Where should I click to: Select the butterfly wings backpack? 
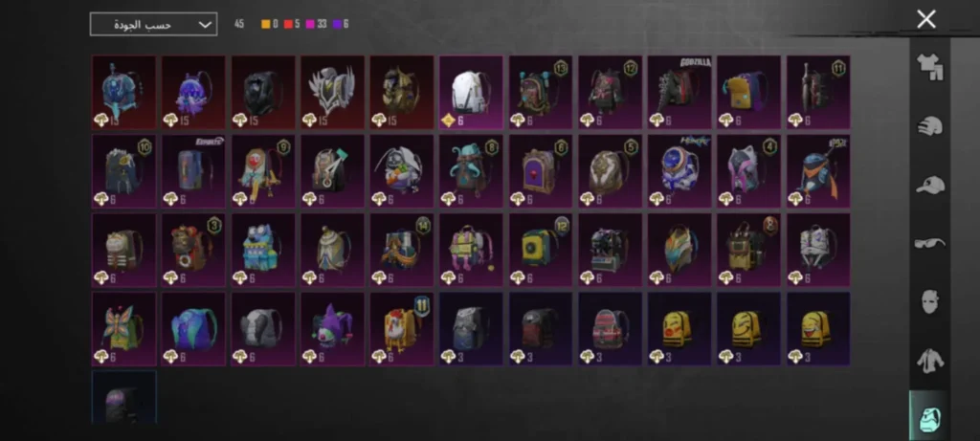click(x=124, y=328)
